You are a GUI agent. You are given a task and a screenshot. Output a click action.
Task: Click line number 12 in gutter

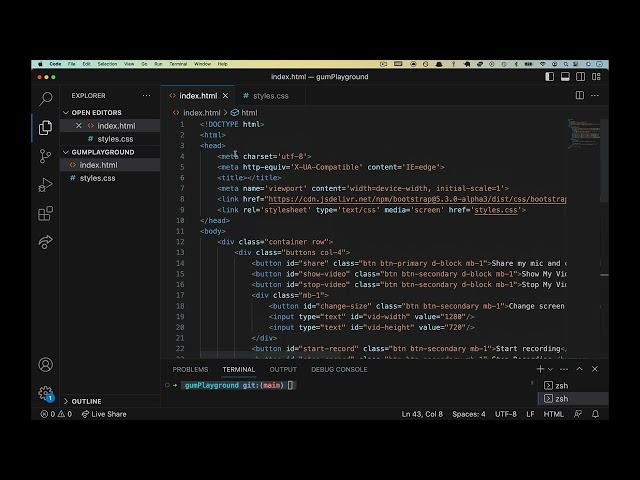coord(180,242)
